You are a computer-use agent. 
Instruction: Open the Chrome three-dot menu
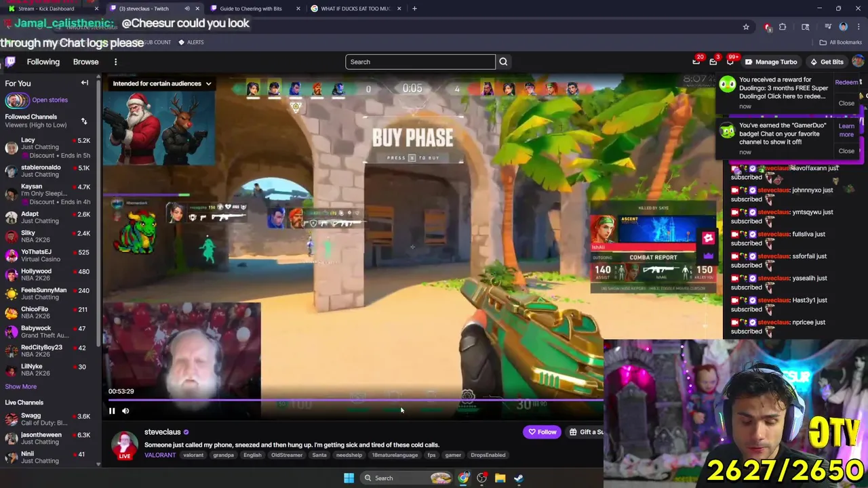859,27
